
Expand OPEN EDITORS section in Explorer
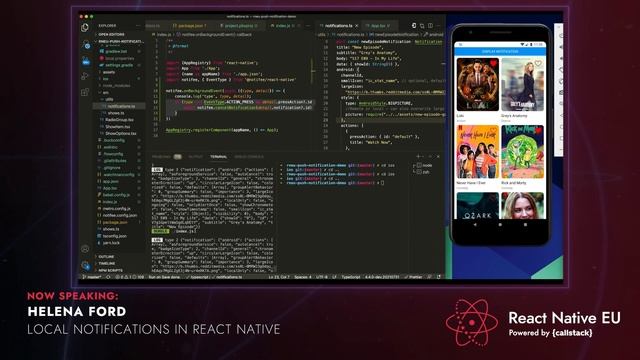(111, 35)
